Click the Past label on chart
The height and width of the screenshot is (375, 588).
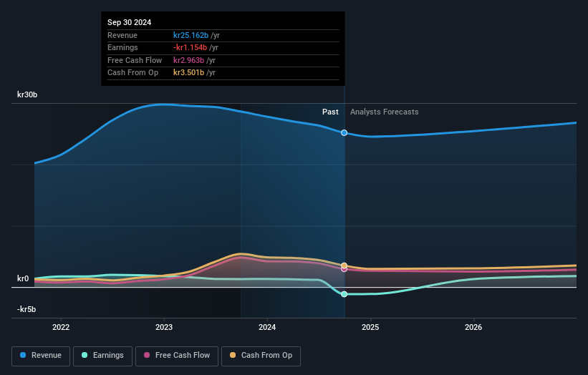pos(330,112)
